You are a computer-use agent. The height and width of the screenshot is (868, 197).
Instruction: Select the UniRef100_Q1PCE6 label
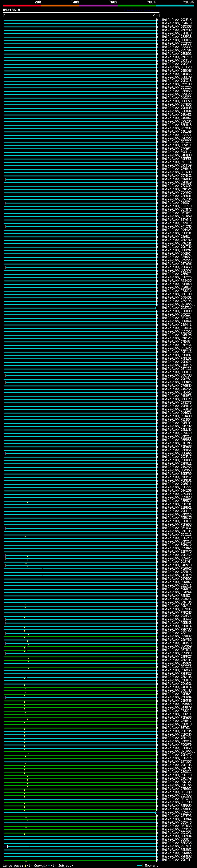[177, 365]
